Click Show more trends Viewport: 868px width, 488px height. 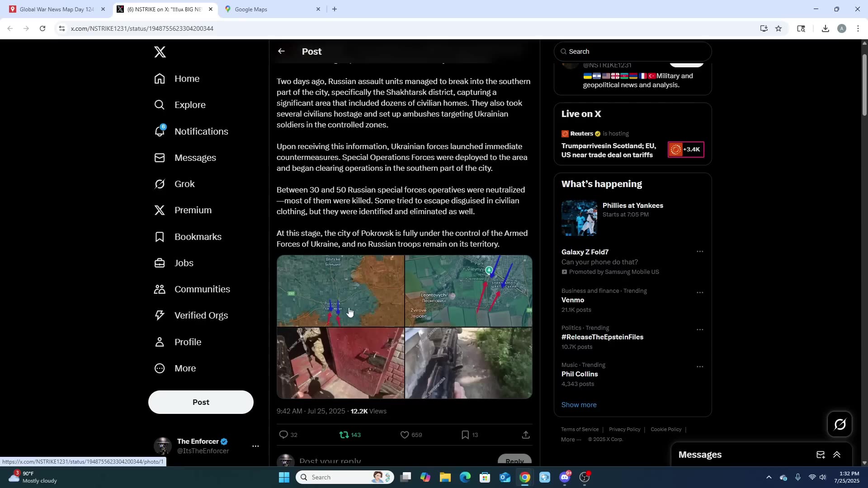pos(579,405)
